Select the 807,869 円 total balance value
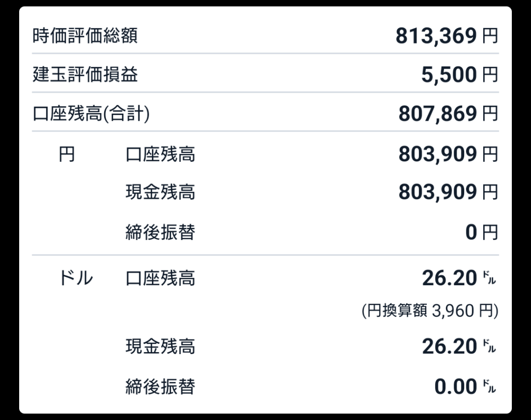531x420 pixels. 448,114
